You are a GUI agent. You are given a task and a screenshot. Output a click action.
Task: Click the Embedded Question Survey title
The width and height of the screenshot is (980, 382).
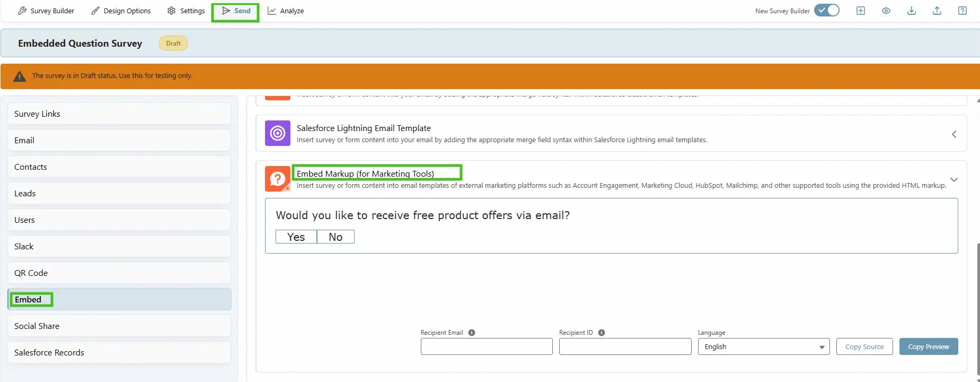[x=80, y=44]
